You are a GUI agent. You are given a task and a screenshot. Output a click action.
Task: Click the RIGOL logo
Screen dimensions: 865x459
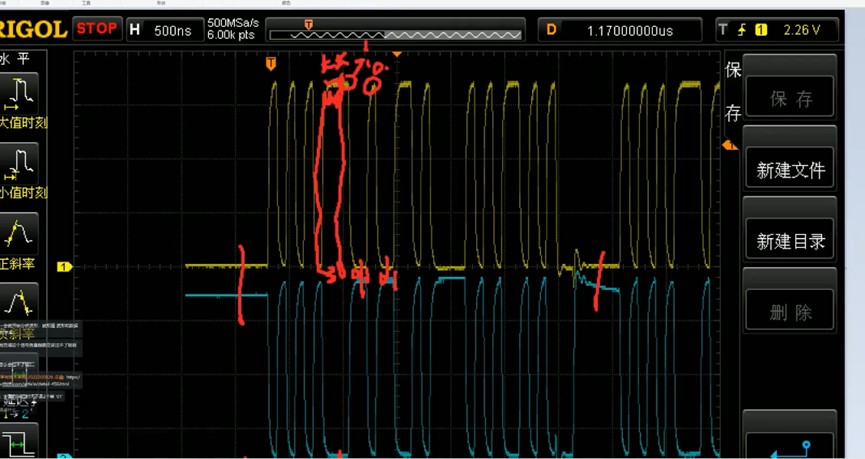coord(34,30)
